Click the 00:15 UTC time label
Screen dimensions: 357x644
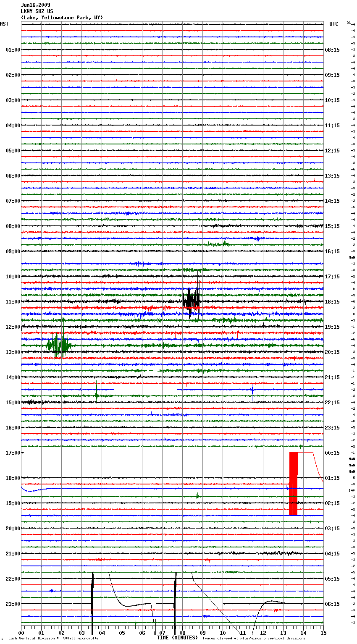tap(332, 453)
